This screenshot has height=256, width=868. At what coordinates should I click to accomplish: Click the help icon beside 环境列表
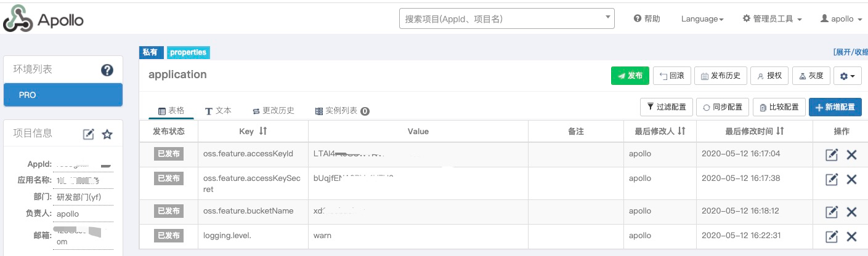tap(107, 70)
